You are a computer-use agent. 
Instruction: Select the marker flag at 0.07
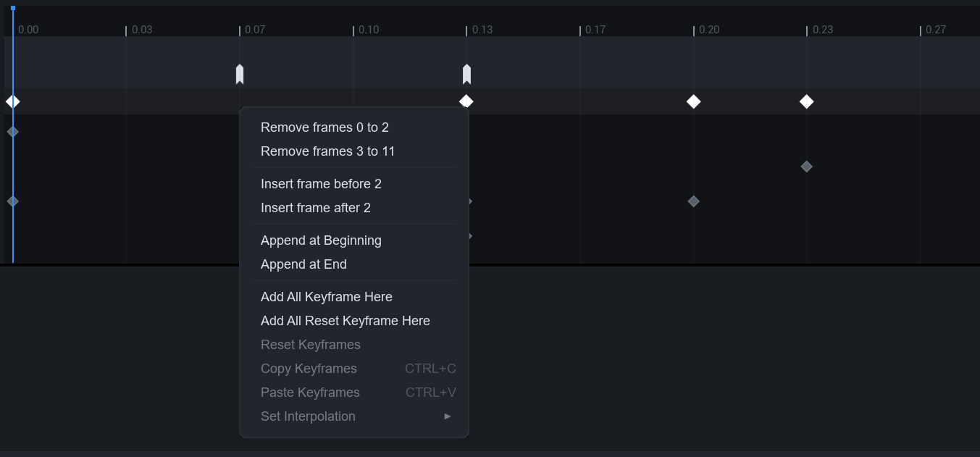click(240, 75)
